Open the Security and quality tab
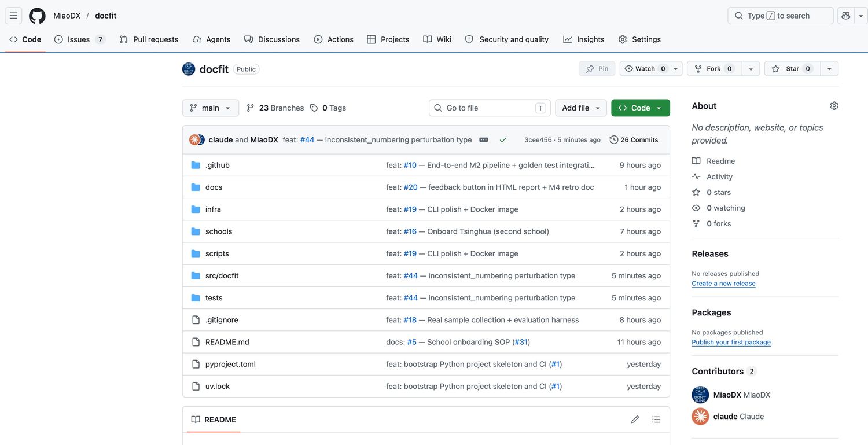The width and height of the screenshot is (868, 445). pos(507,39)
